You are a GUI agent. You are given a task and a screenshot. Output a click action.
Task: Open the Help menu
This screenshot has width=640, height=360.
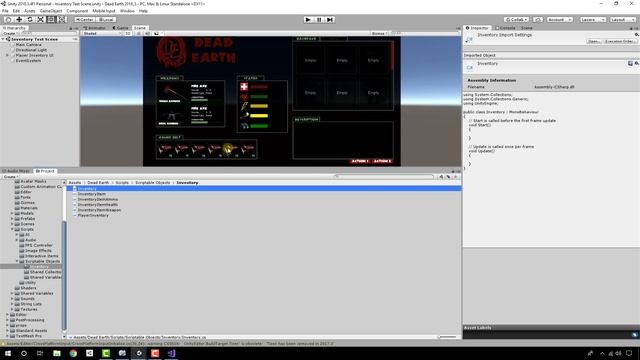pos(143,11)
